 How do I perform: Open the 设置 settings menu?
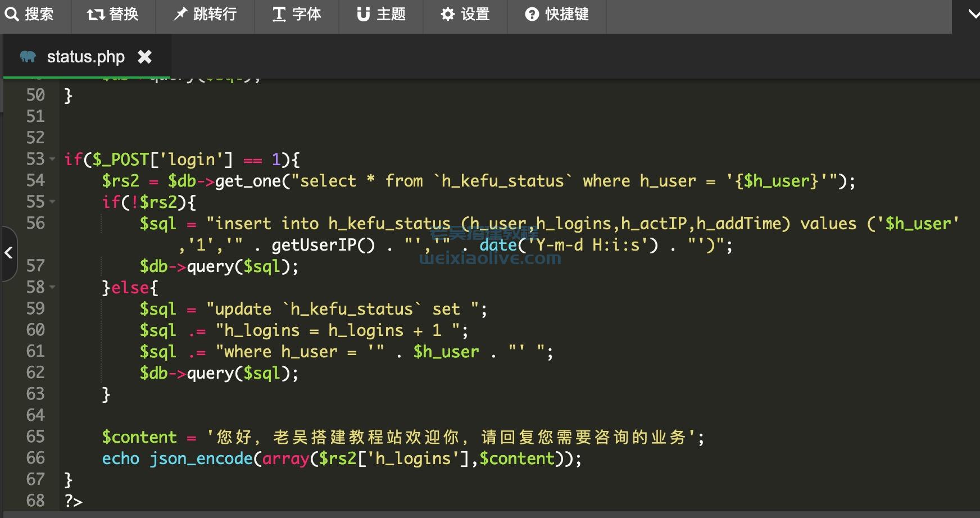click(x=465, y=14)
